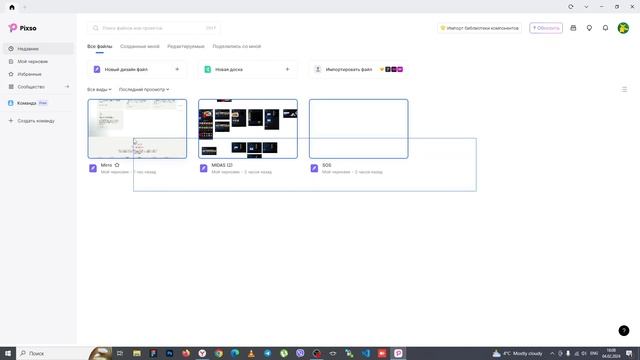This screenshot has height=360, width=640.
Task: Click the SOS file name
Action: coord(327,165)
